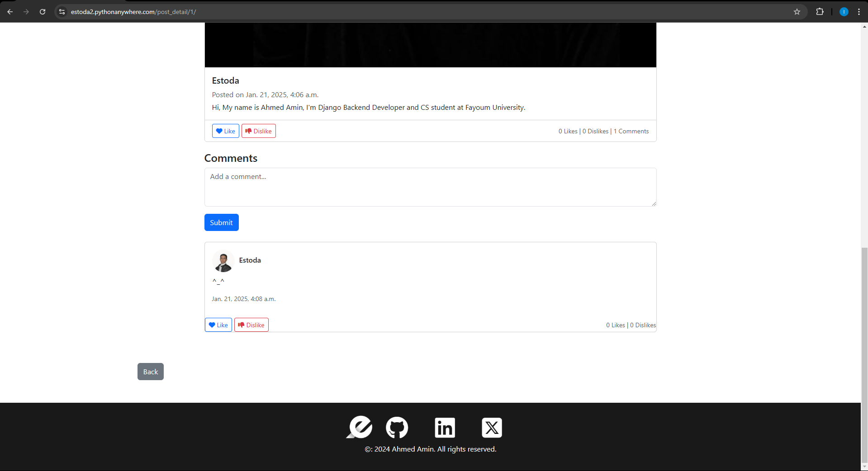Open the PythonAnywhere-style 'e' footer logo
Viewport: 868px width, 471px height.
coord(360,427)
